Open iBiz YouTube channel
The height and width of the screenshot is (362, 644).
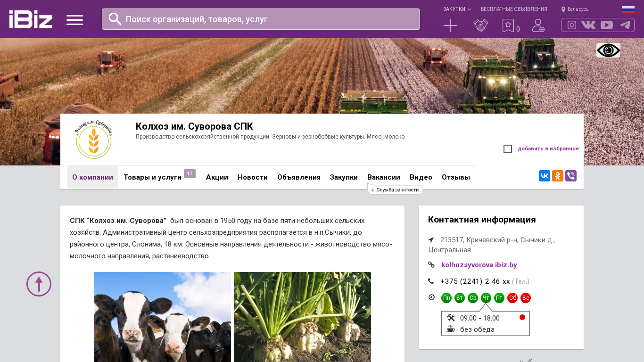pyautogui.click(x=607, y=25)
